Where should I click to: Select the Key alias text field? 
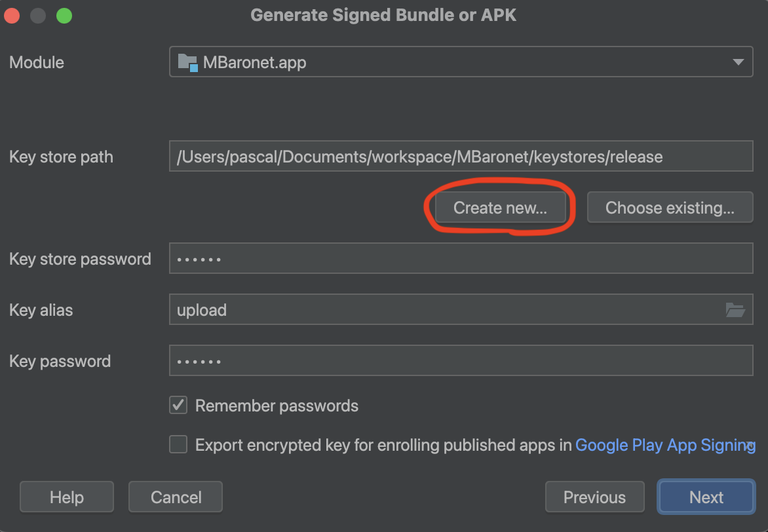point(446,310)
